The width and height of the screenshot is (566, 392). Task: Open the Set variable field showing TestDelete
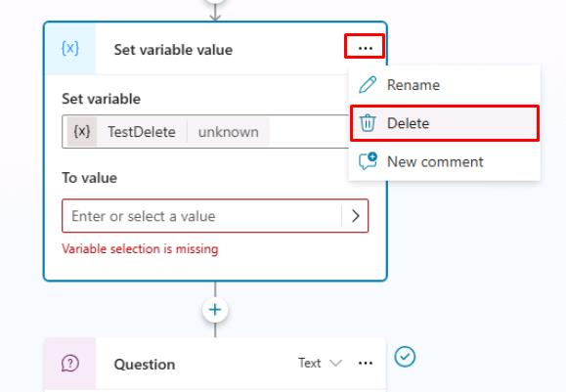205,131
